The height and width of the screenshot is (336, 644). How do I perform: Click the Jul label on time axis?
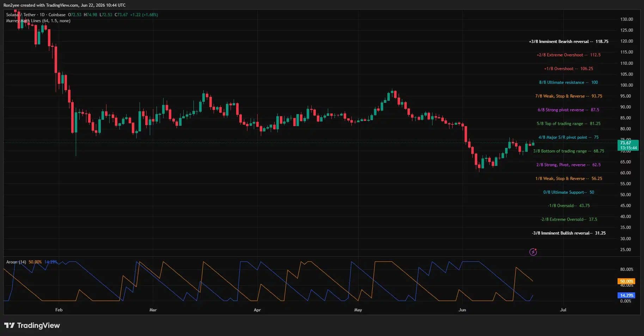click(x=563, y=310)
